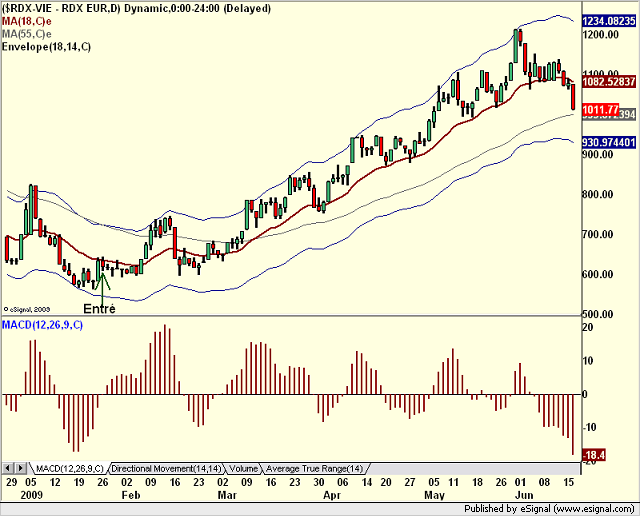Viewport: 640px width, 516px height.
Task: Click the 1011.77 last price tag
Action: (x=600, y=110)
